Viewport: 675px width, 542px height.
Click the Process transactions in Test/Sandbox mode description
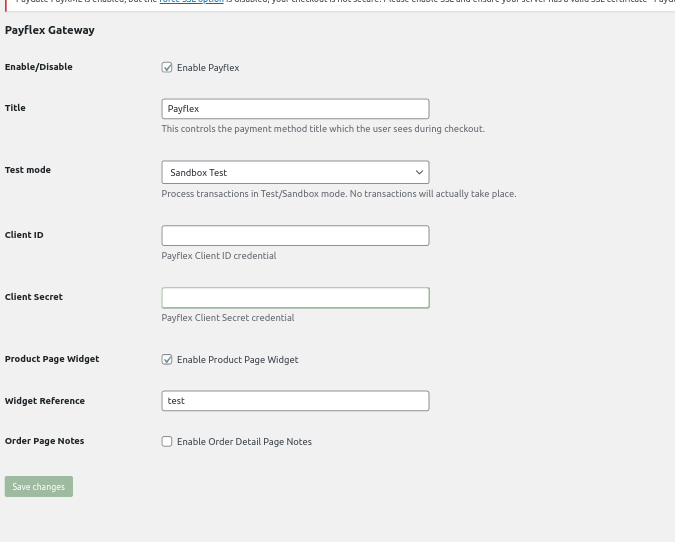339,194
